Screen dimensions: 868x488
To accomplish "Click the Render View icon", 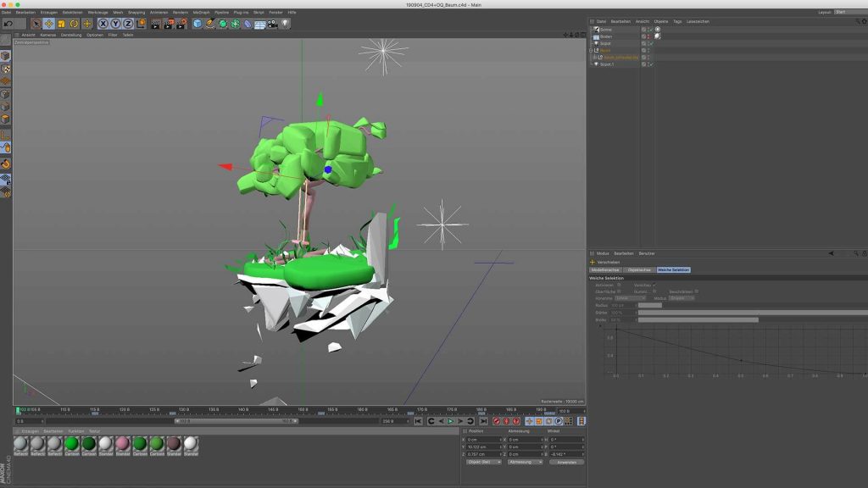I will click(155, 25).
